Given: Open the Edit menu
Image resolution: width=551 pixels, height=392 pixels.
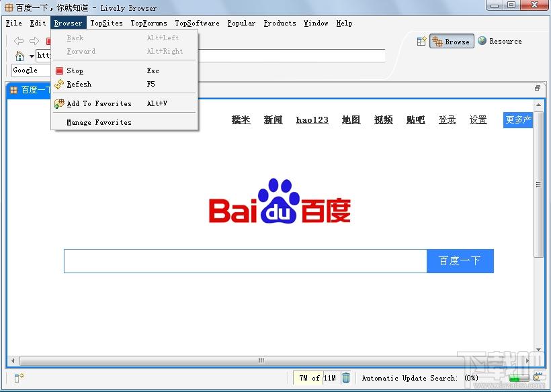Looking at the screenshot, I should pyautogui.click(x=38, y=23).
